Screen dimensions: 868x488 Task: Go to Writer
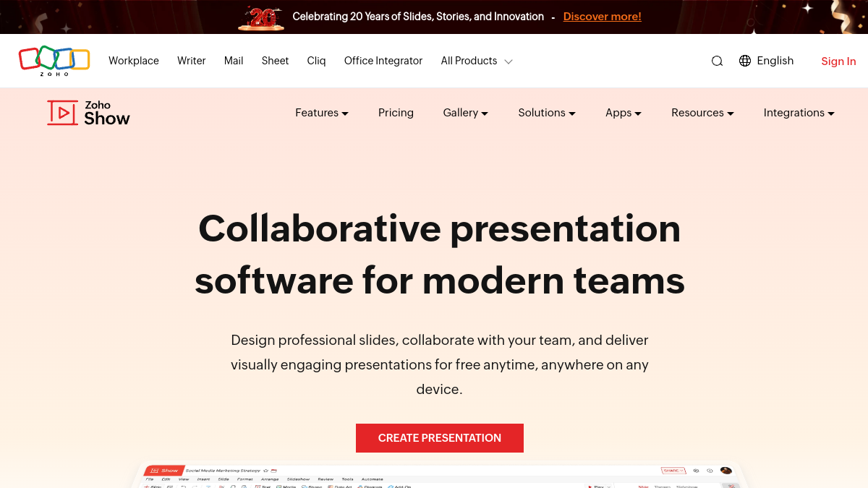click(x=192, y=61)
